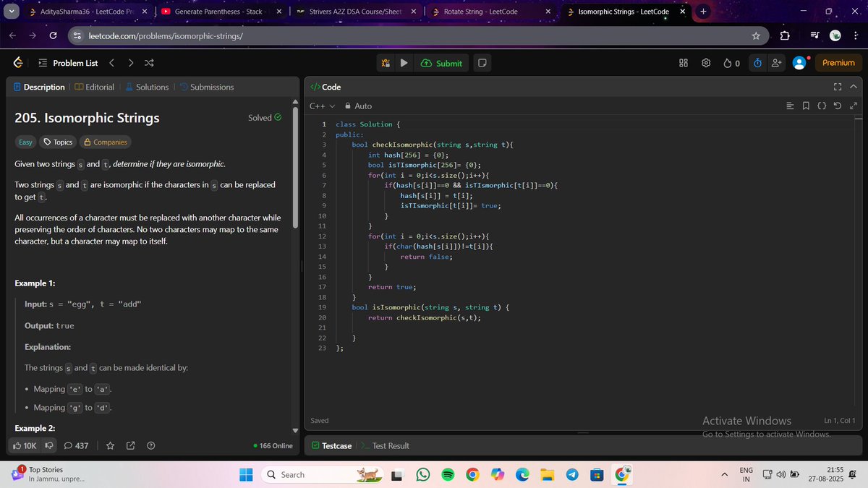The height and width of the screenshot is (488, 868).
Task: Go to the previous problem arrow
Action: tap(112, 63)
